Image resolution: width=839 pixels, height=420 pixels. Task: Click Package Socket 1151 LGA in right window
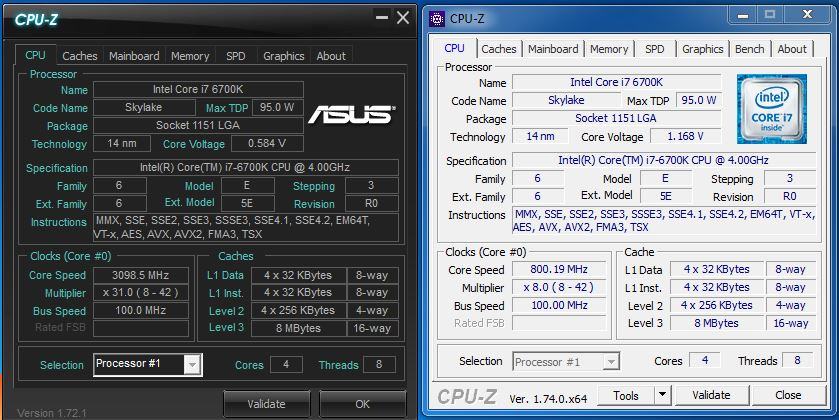pyautogui.click(x=616, y=118)
